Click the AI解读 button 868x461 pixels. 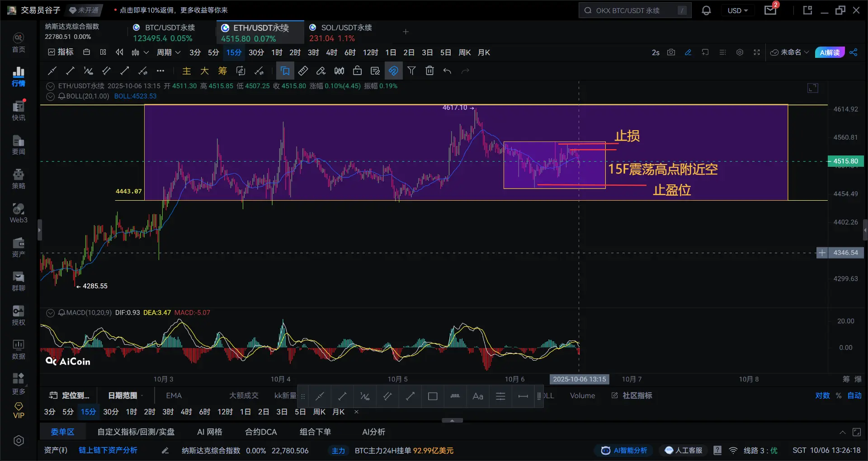[829, 52]
